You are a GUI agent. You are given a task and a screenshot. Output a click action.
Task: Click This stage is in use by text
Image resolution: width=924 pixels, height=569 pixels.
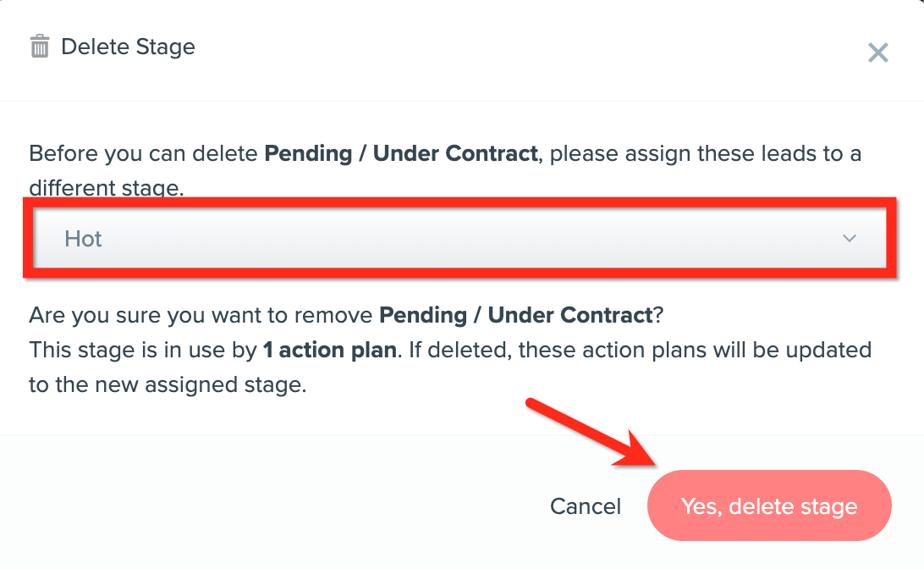point(142,350)
